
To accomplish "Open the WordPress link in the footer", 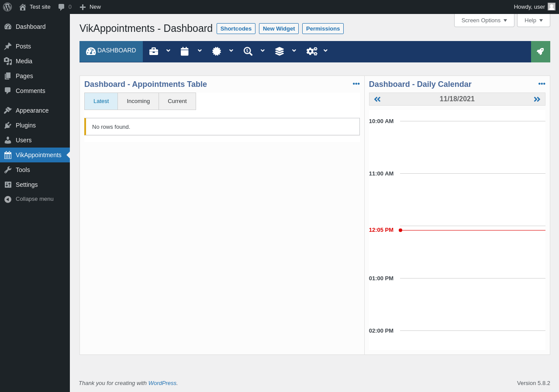I will tap(162, 383).
